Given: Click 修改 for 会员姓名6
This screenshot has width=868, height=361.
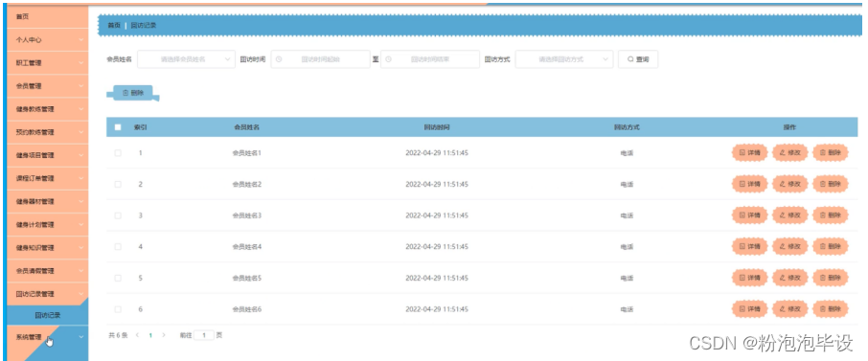Looking at the screenshot, I should pyautogui.click(x=790, y=309).
